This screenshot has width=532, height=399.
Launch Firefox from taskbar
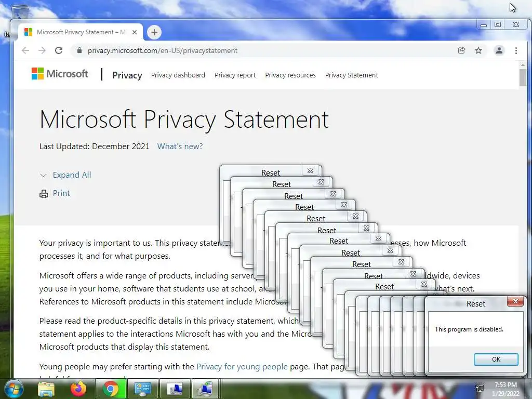tap(78, 389)
